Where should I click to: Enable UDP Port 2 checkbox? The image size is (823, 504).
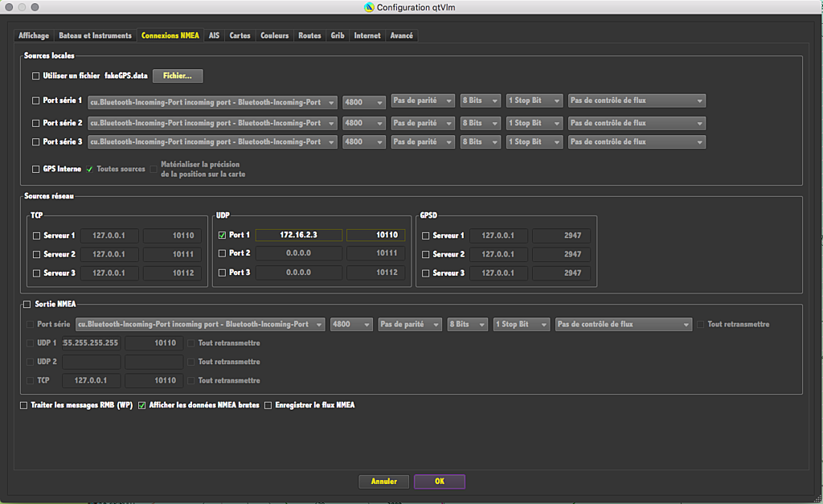pyautogui.click(x=222, y=253)
